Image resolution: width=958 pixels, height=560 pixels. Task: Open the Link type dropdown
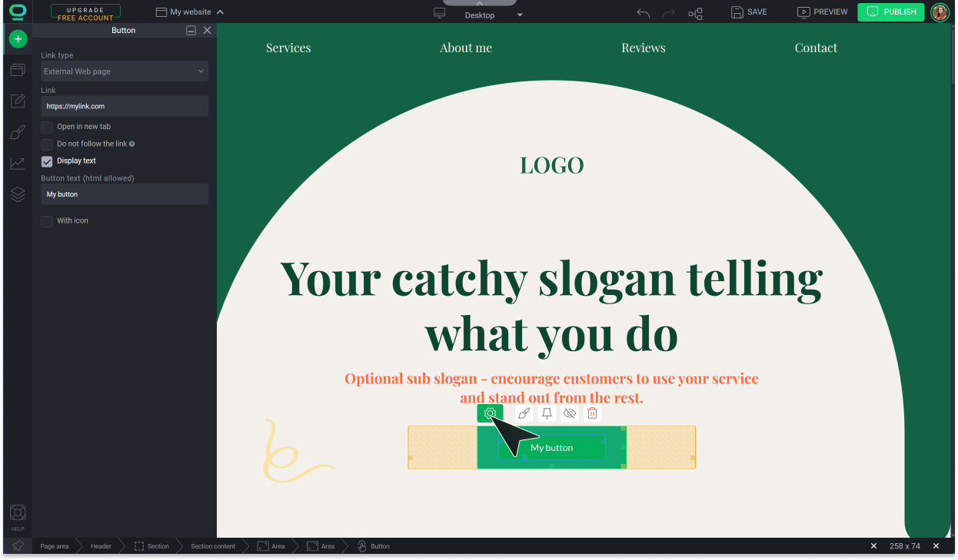point(125,71)
